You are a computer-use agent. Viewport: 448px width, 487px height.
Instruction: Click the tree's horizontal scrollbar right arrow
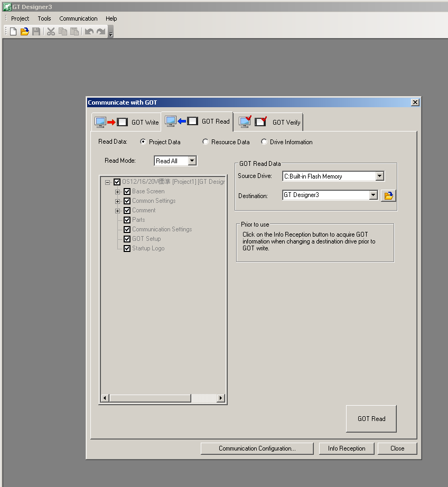[221, 398]
